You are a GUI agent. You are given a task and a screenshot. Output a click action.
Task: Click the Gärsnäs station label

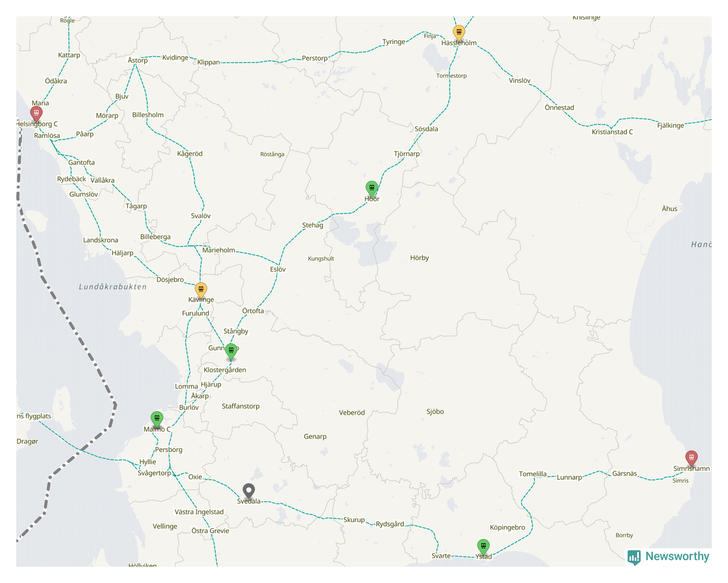coord(624,474)
